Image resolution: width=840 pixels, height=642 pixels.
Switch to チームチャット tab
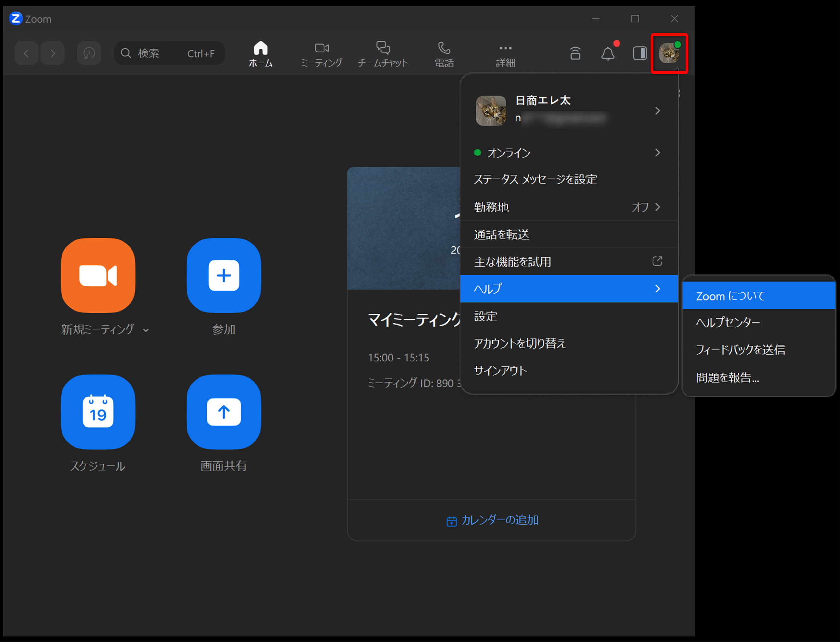(x=383, y=54)
